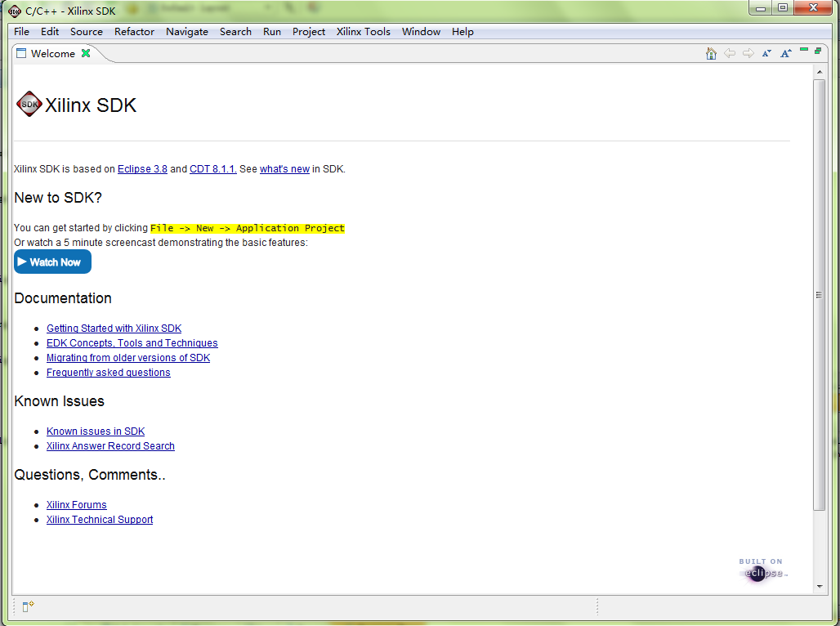Click the Navigate back arrow icon
Viewport: 840px width, 626px height.
(x=730, y=54)
